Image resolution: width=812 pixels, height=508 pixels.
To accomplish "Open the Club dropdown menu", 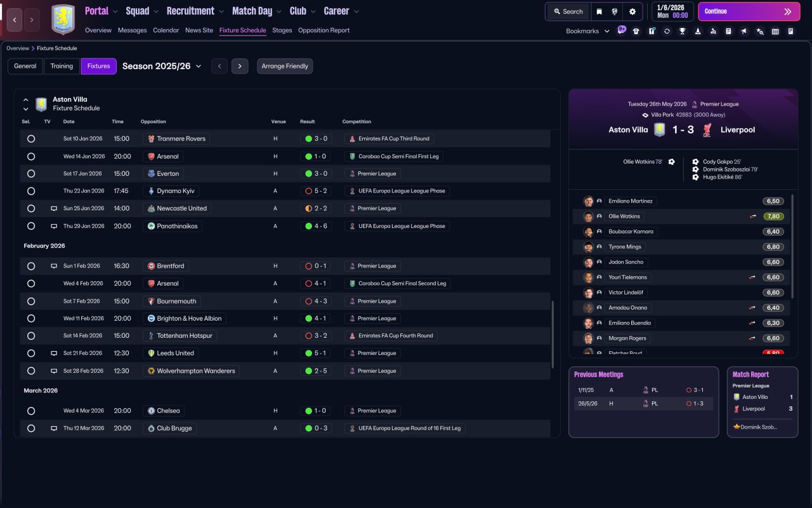I will pyautogui.click(x=303, y=11).
